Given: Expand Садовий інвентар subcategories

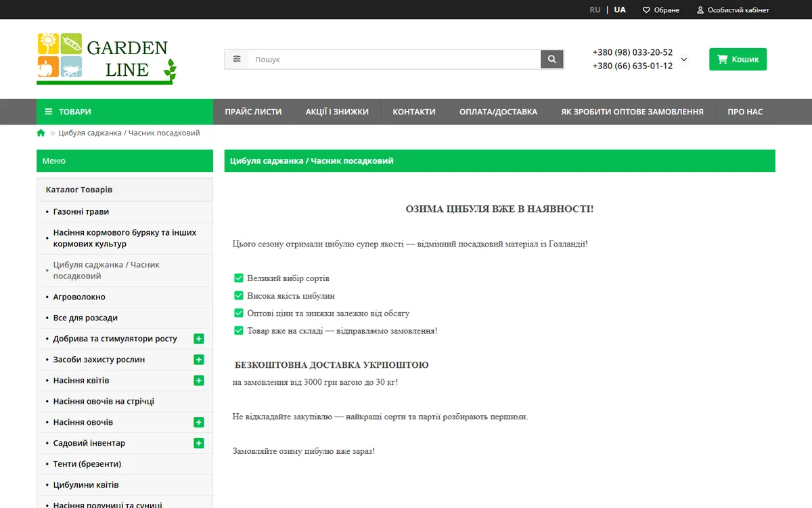Looking at the screenshot, I should click(199, 443).
